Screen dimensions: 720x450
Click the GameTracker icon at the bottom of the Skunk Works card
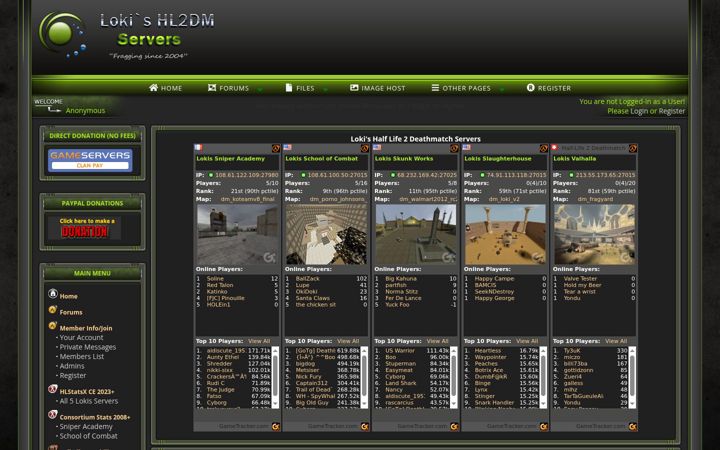[x=454, y=427]
